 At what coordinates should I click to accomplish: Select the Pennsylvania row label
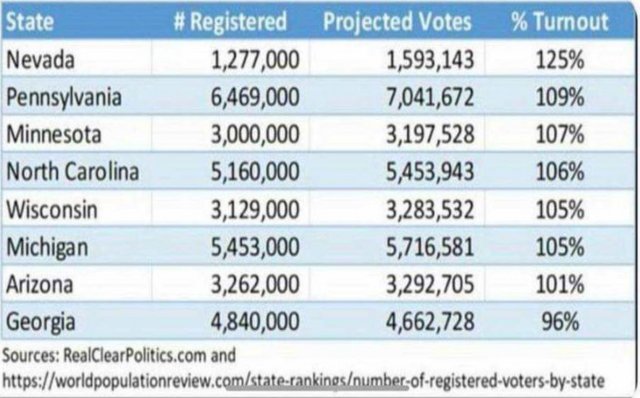coord(64,98)
